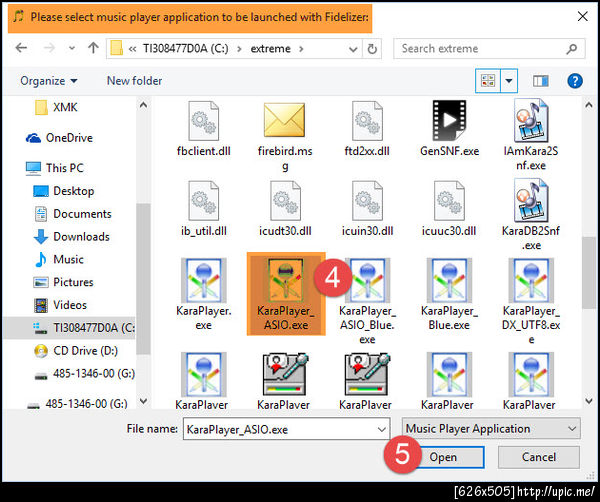The width and height of the screenshot is (600, 502).
Task: Click the Search extreme field
Action: tap(489, 49)
